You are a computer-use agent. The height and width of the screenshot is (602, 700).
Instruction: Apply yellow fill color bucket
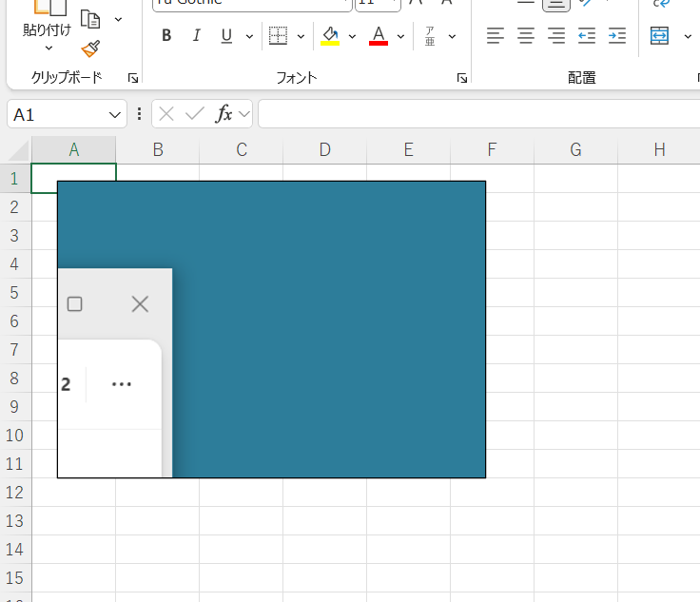pos(330,36)
